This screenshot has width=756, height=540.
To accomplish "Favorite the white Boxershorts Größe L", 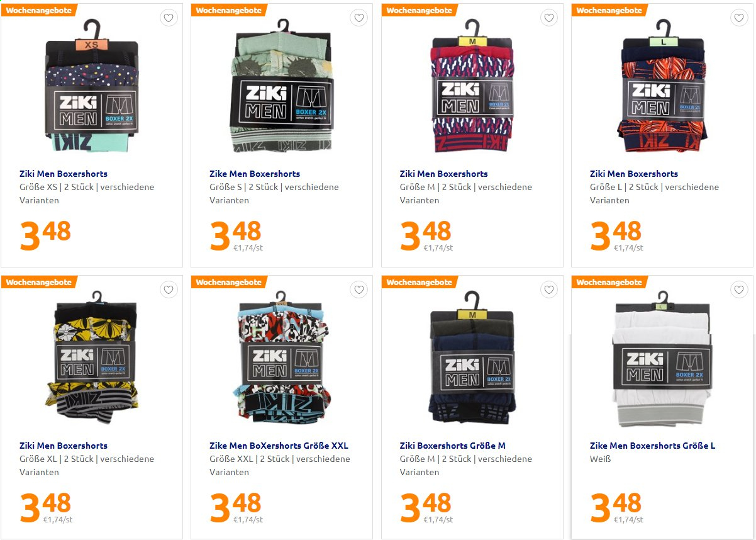I will pos(740,290).
